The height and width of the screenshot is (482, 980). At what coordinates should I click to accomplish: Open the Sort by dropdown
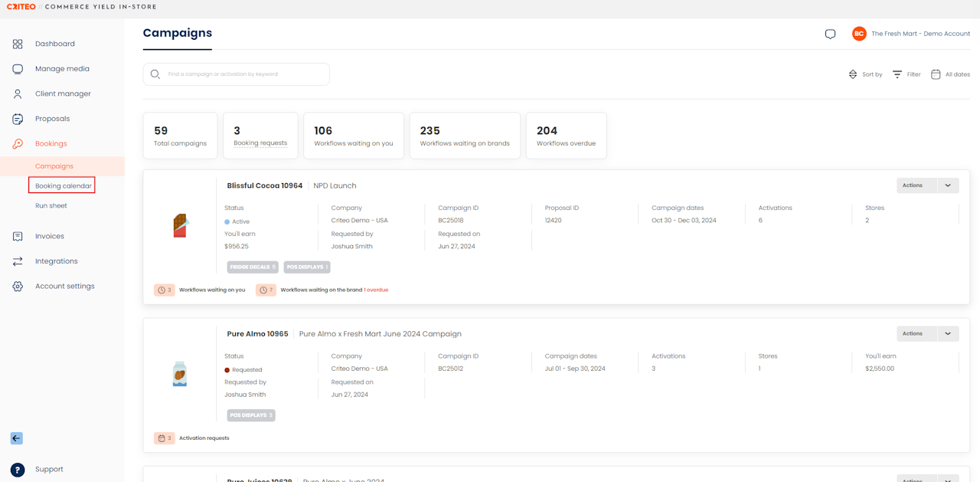point(865,74)
